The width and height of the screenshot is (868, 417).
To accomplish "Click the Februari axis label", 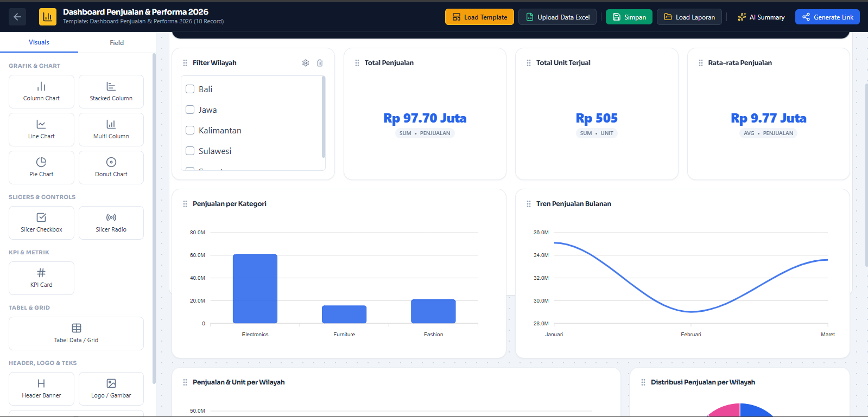I will coord(691,335).
